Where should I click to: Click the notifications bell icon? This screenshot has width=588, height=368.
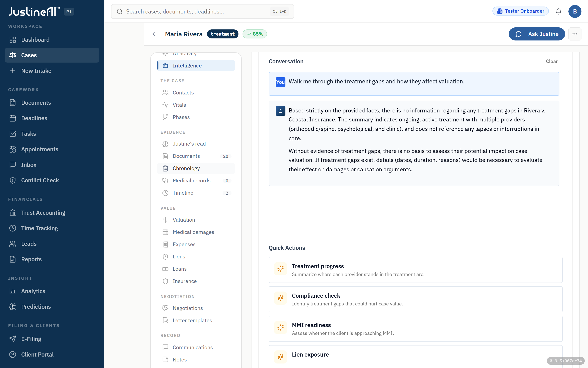tap(558, 11)
